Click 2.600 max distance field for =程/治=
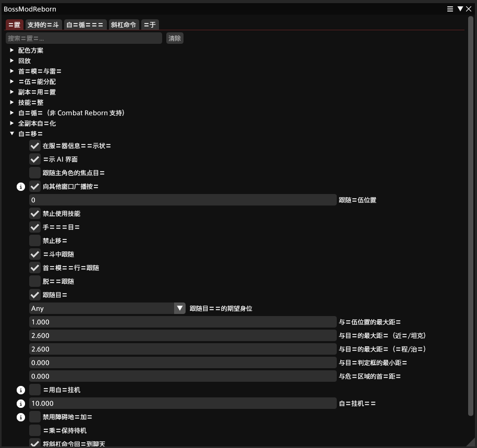477x448 pixels. coord(183,349)
